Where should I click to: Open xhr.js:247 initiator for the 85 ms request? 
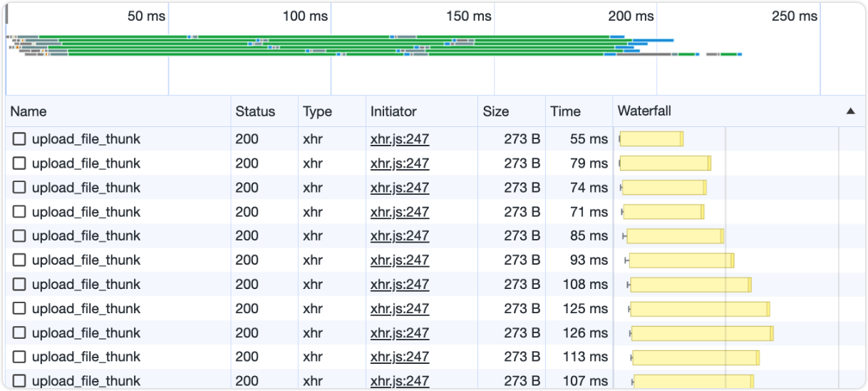tap(400, 235)
